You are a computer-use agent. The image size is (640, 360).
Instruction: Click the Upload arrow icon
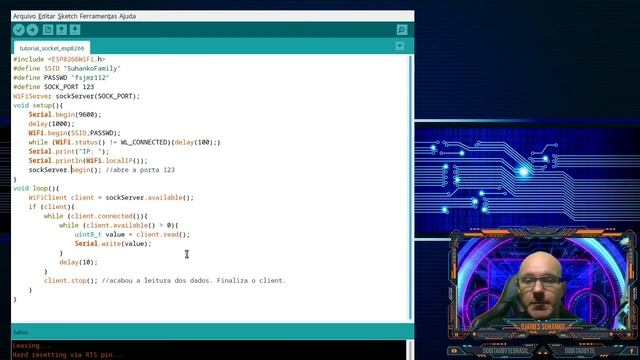(32, 30)
